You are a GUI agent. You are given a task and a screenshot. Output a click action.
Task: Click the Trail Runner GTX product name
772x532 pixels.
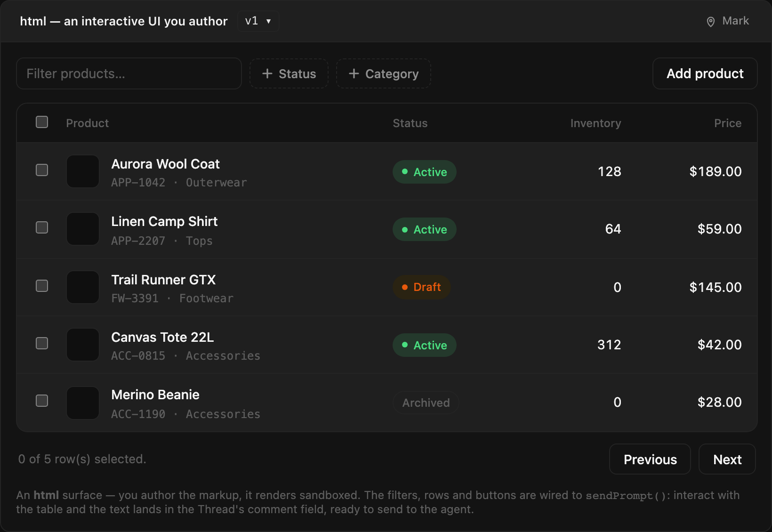163,280
